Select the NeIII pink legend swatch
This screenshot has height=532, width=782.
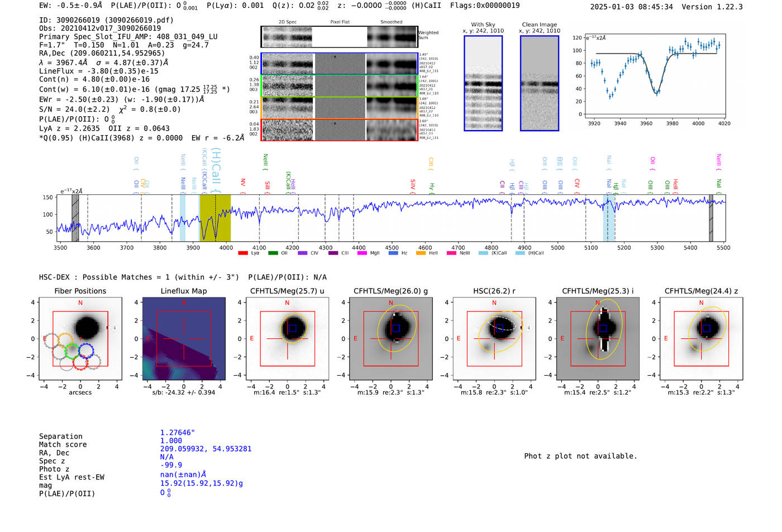pos(451,253)
